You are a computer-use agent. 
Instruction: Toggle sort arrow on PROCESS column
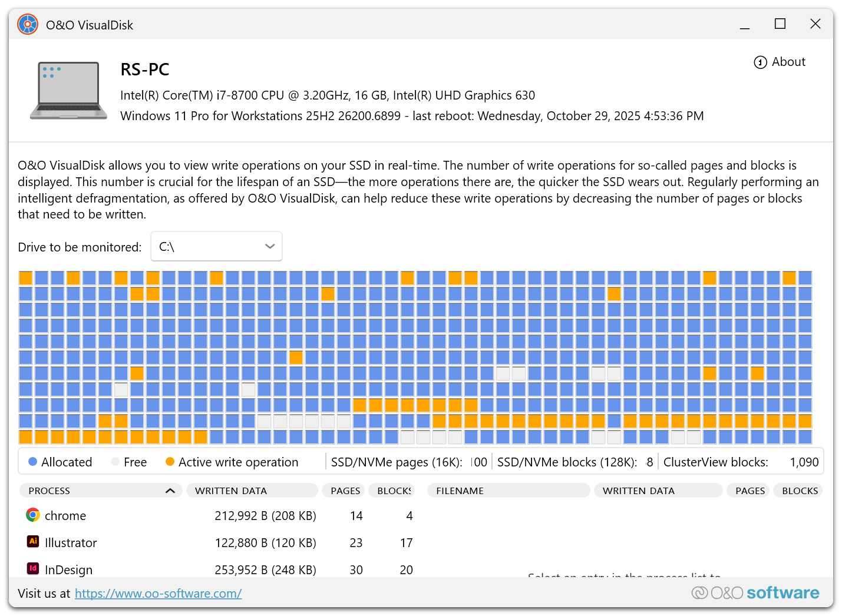[170, 491]
